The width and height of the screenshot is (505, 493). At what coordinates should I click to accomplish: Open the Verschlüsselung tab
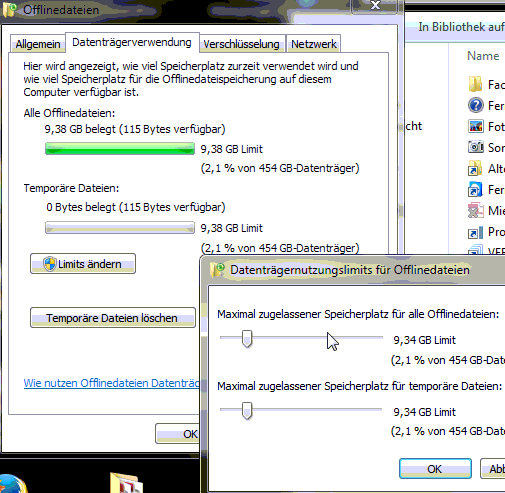(241, 44)
